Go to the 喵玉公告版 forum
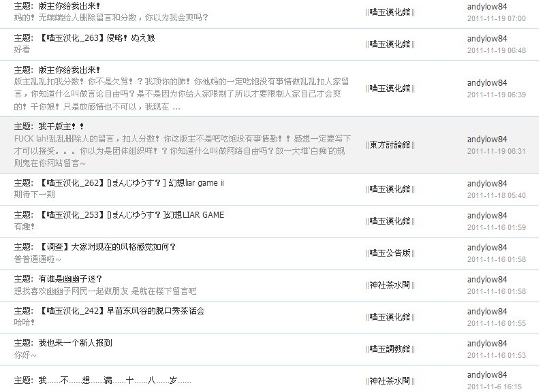This screenshot has width=547, height=392. [390, 252]
